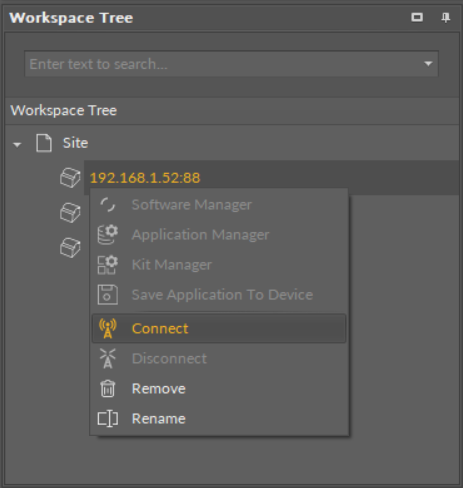Select the 192.168.1.52:88 device
The height and width of the screenshot is (488, 463).
(x=145, y=178)
